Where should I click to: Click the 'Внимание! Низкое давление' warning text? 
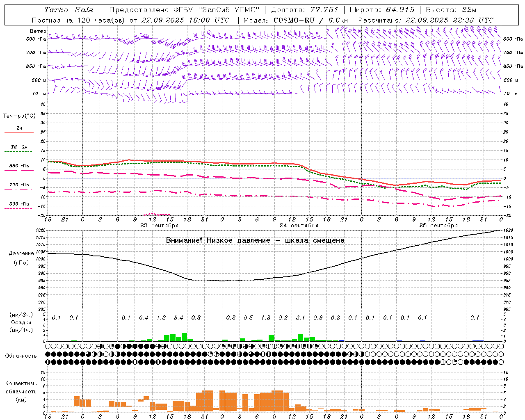coord(218,240)
